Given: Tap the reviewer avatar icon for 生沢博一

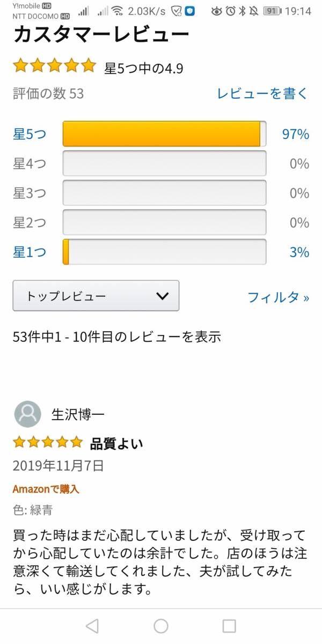Looking at the screenshot, I should [27, 414].
